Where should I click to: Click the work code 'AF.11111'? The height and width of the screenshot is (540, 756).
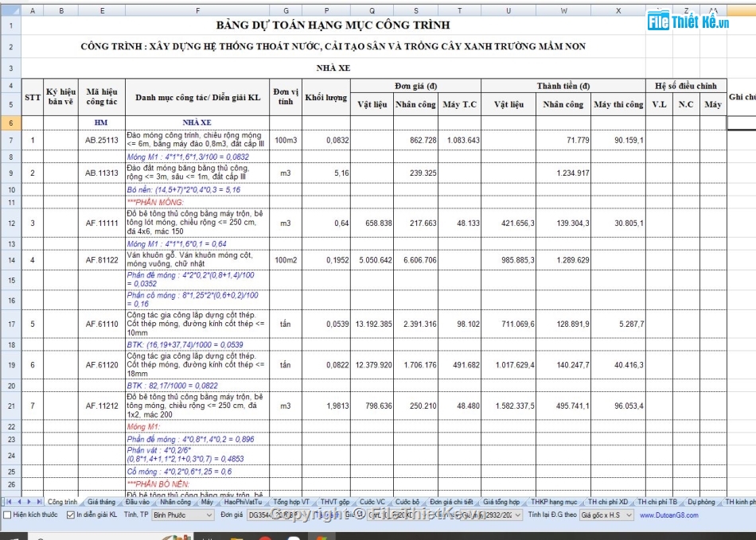[x=102, y=223]
